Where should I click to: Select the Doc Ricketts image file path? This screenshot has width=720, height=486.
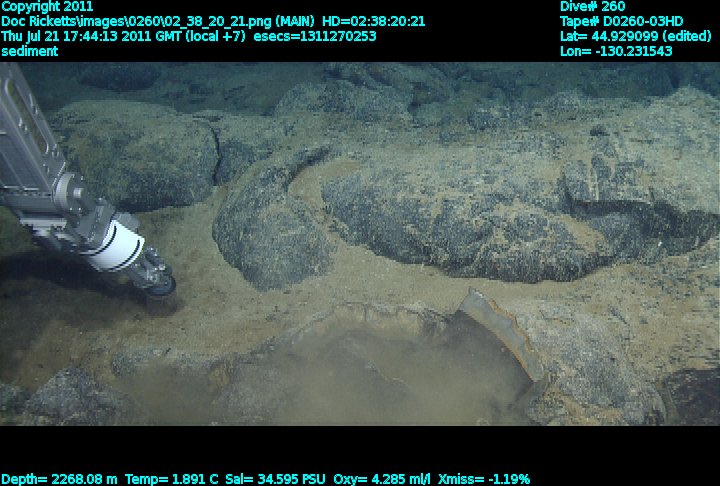click(x=128, y=21)
